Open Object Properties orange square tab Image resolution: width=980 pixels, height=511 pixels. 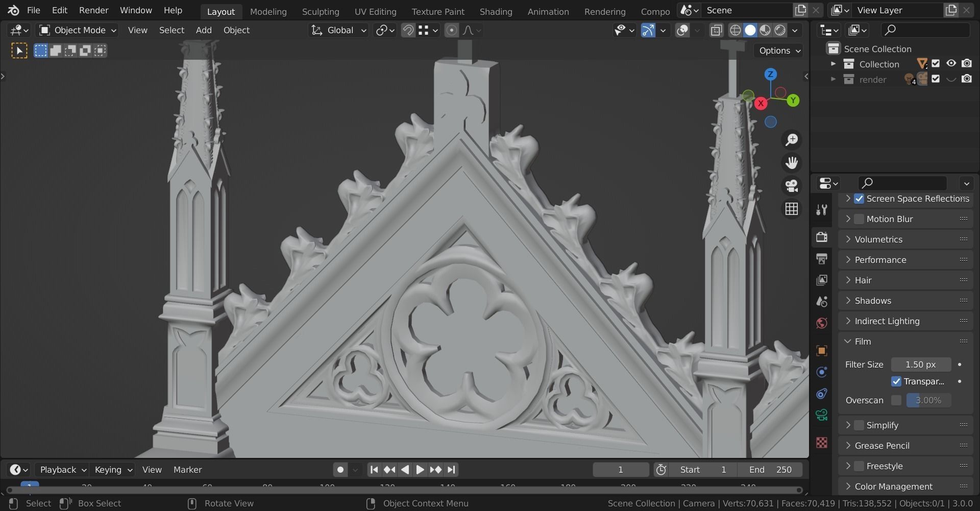(x=822, y=351)
